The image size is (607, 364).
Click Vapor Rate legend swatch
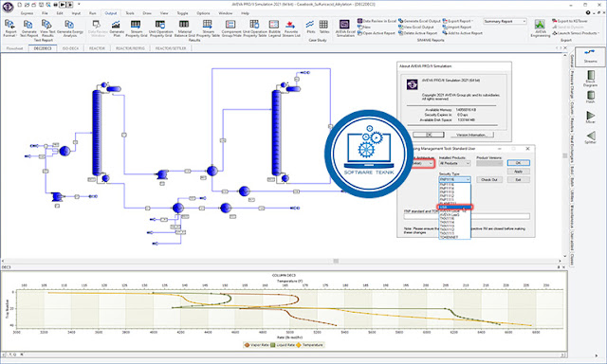coord(247,345)
